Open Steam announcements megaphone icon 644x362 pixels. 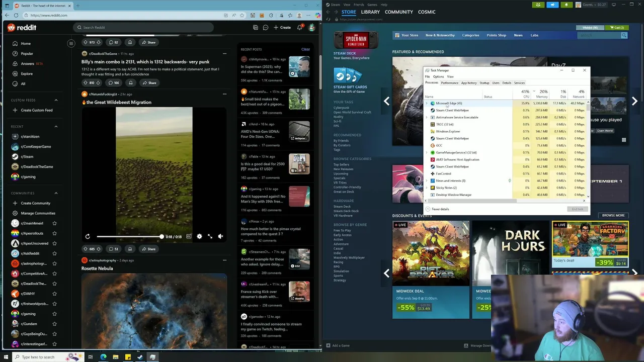tap(552, 5)
